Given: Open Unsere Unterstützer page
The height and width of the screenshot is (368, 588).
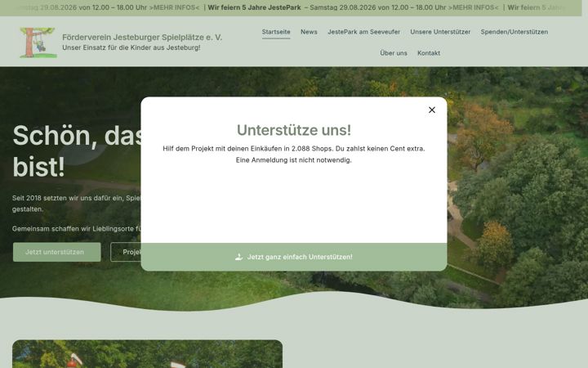Looking at the screenshot, I should [x=440, y=32].
